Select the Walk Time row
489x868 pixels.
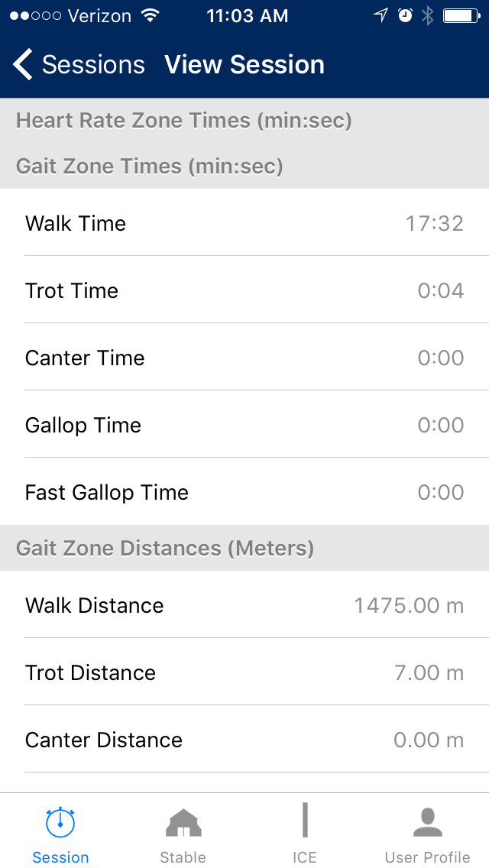[244, 223]
